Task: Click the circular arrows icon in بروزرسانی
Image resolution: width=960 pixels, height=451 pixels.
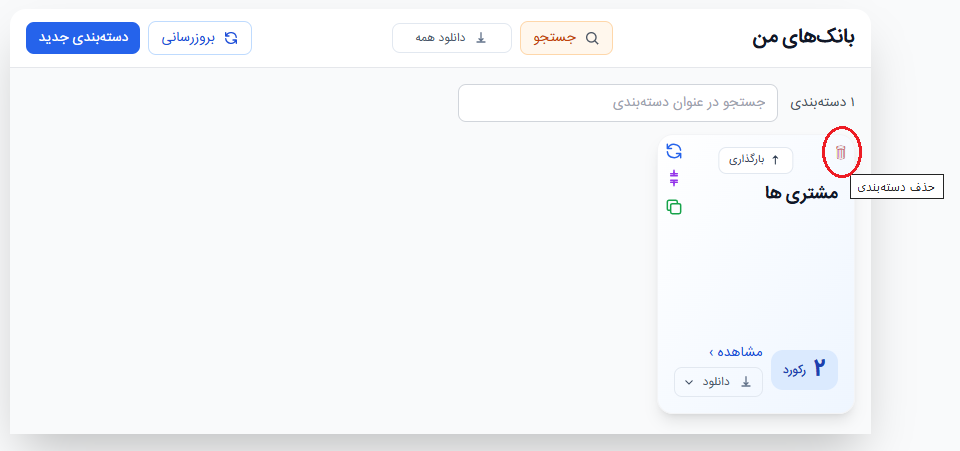Action: (x=231, y=38)
